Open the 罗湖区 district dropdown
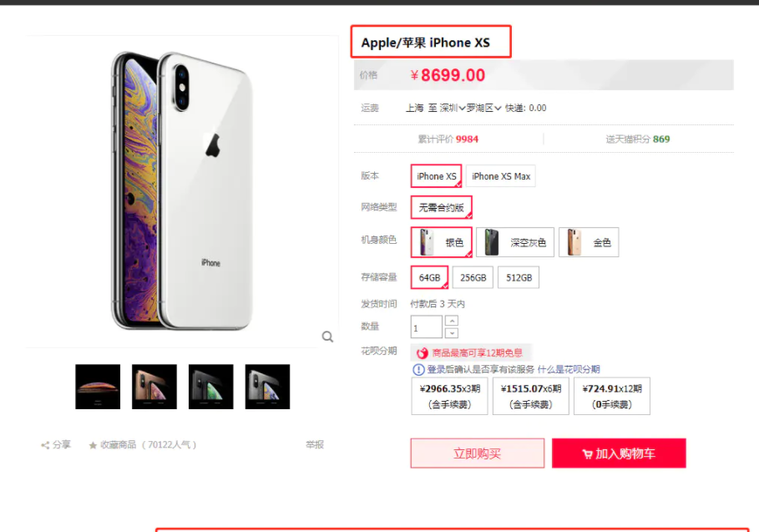This screenshot has width=759, height=532. tap(483, 108)
